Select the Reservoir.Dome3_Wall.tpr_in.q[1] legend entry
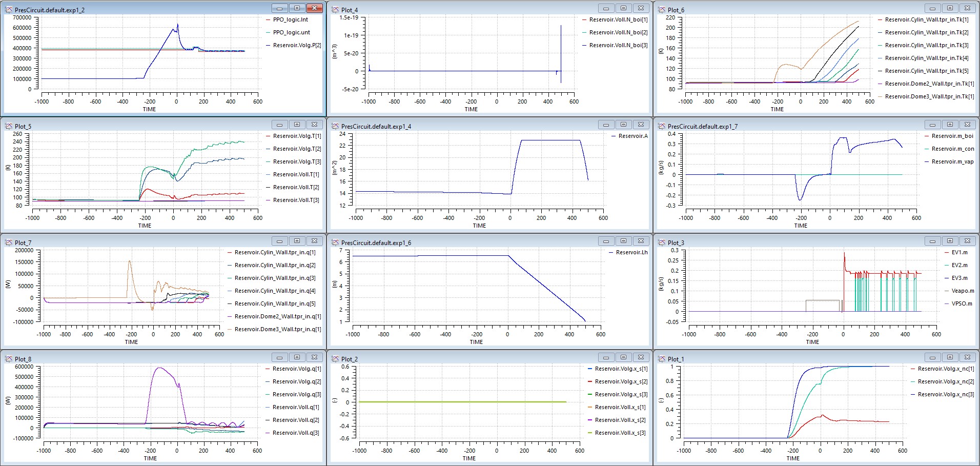The width and height of the screenshot is (980, 466). (x=275, y=329)
